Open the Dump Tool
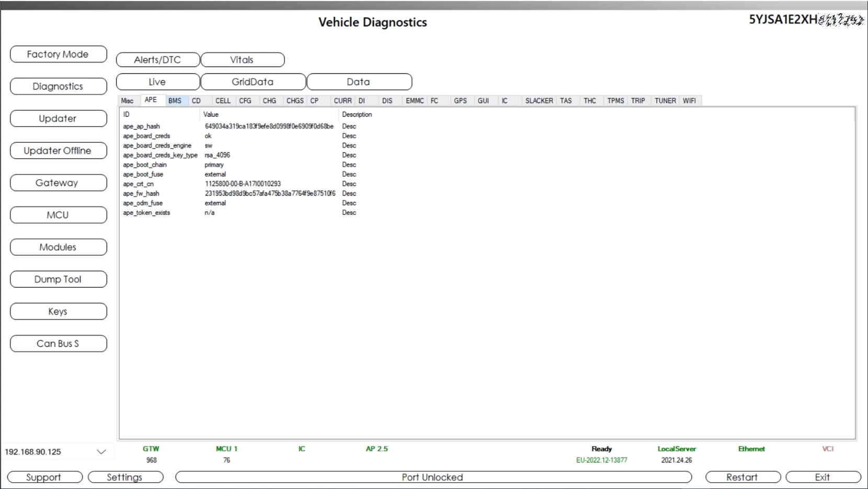The height and width of the screenshot is (489, 868). [x=58, y=279]
